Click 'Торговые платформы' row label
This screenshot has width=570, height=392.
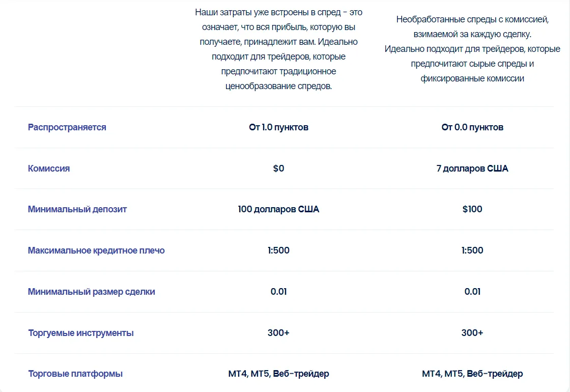click(75, 374)
